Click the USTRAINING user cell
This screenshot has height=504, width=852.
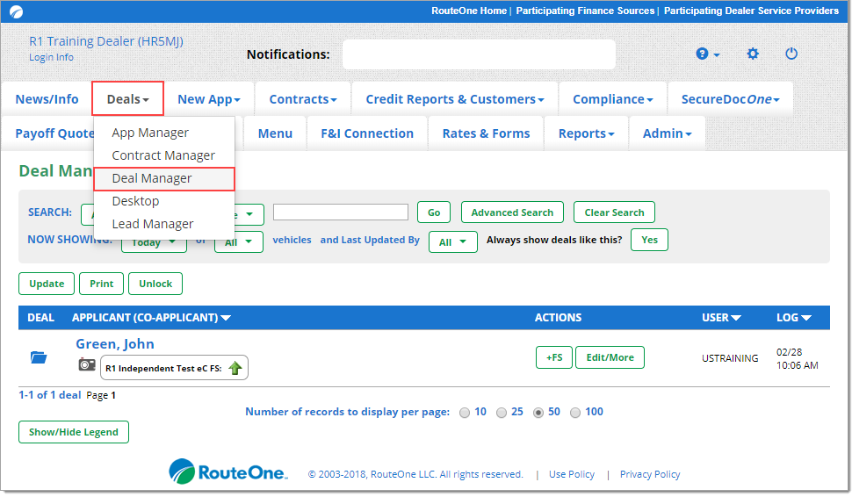(x=730, y=358)
